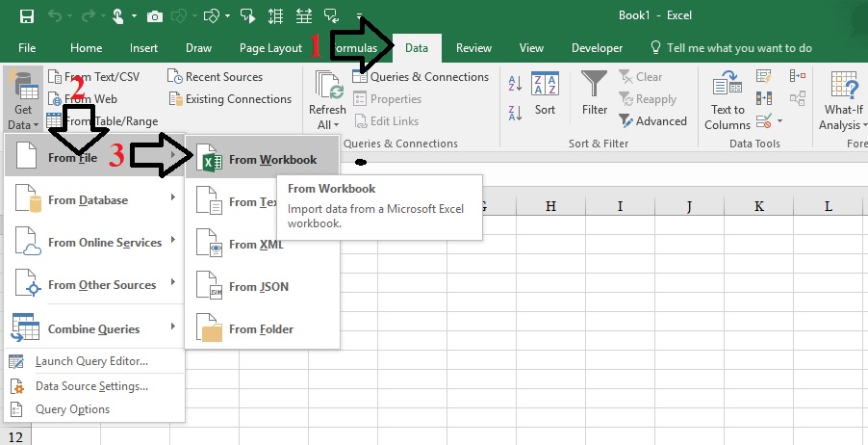The image size is (868, 445).
Task: Expand the From Database submenu
Action: point(94,200)
